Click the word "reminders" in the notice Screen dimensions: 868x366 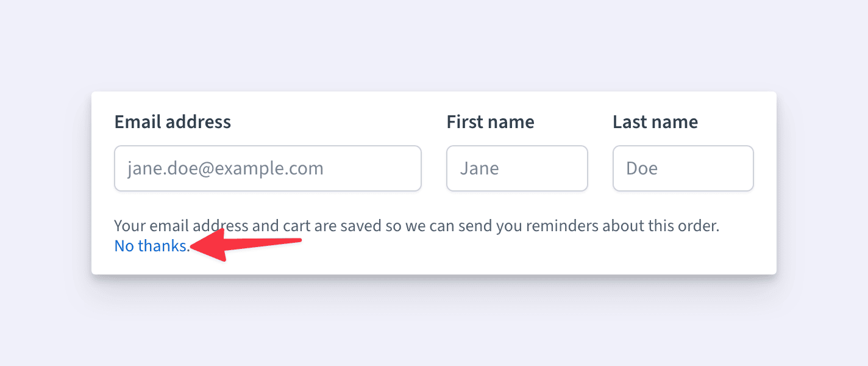(562, 226)
